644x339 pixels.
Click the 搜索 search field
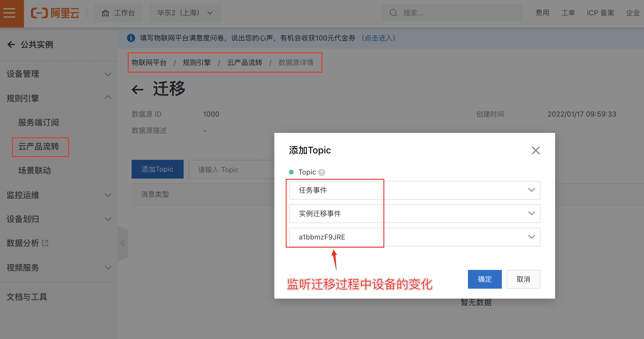(x=452, y=13)
